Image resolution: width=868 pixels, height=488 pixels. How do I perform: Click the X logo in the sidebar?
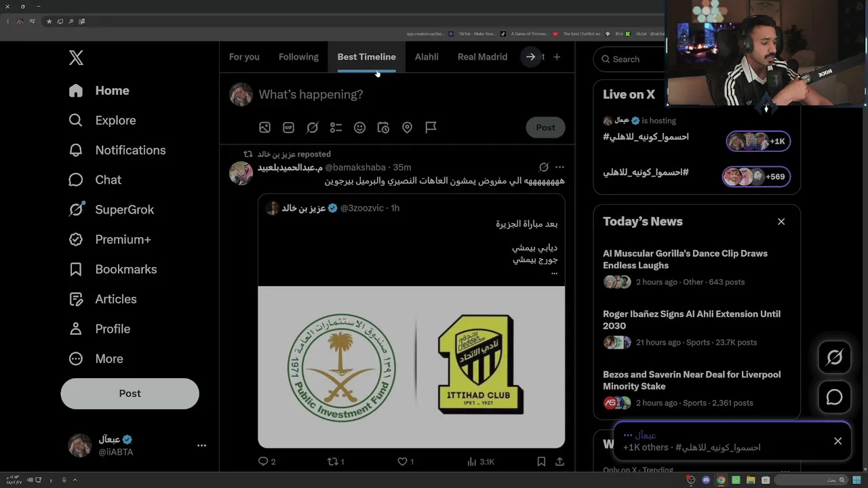76,58
